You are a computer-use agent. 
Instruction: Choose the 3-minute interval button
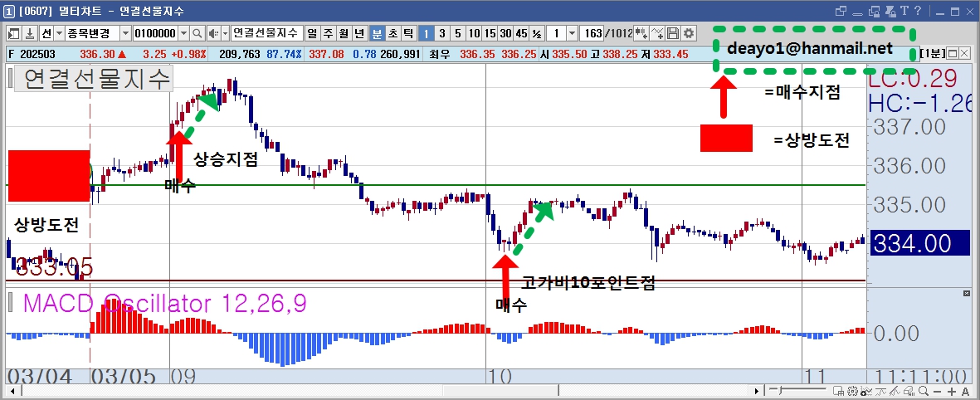(x=442, y=33)
